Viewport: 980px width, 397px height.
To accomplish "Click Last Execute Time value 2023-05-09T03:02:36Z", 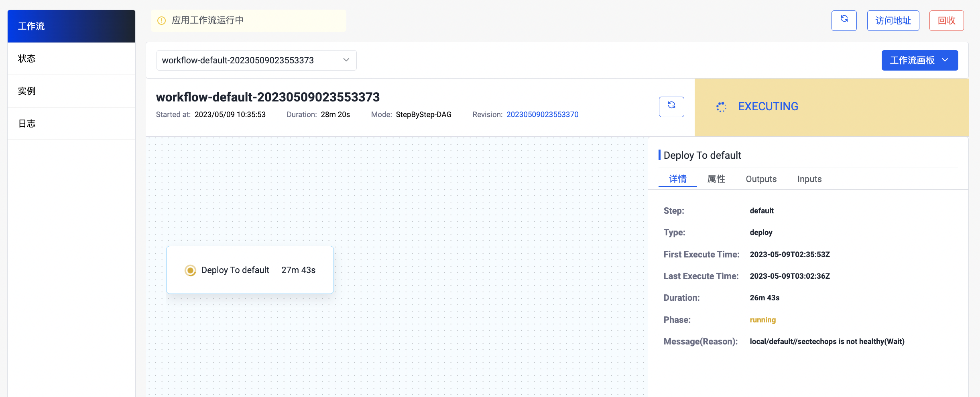I will [x=790, y=276].
